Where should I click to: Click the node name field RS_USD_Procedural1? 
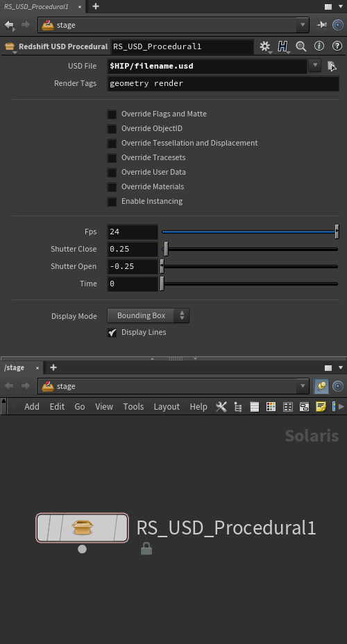click(x=183, y=46)
